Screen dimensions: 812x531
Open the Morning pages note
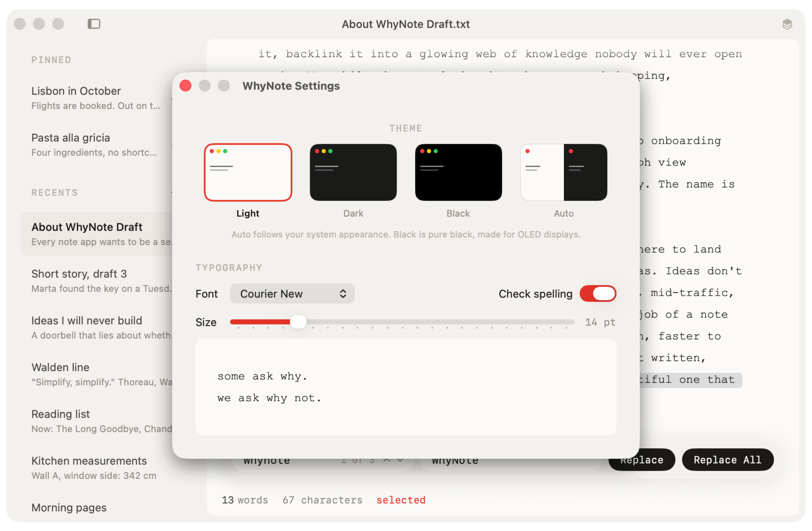click(x=69, y=507)
